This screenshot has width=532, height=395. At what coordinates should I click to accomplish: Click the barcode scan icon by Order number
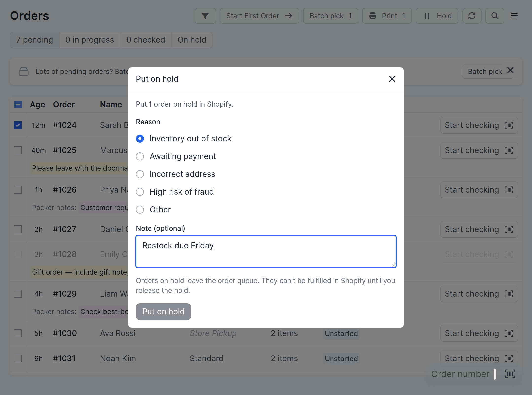coord(510,374)
